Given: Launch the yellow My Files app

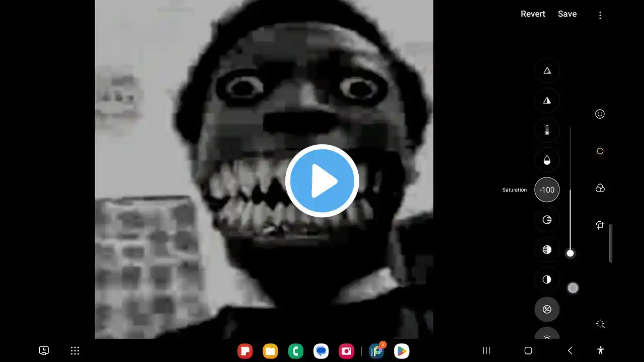Looking at the screenshot, I should click(270, 351).
